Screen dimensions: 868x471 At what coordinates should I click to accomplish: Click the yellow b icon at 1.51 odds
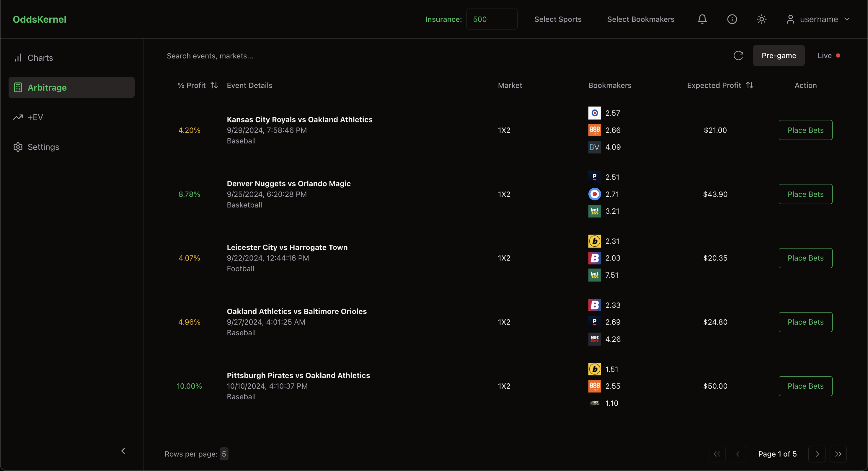click(x=594, y=369)
